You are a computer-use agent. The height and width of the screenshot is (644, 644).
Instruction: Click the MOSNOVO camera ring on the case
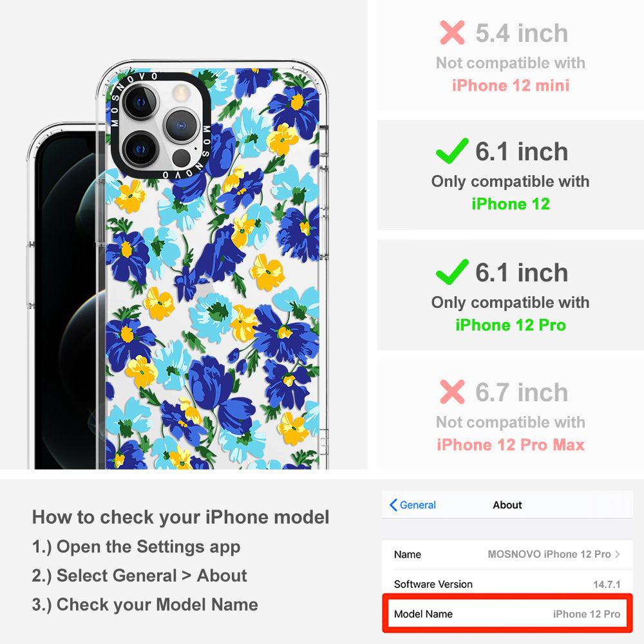(x=161, y=126)
